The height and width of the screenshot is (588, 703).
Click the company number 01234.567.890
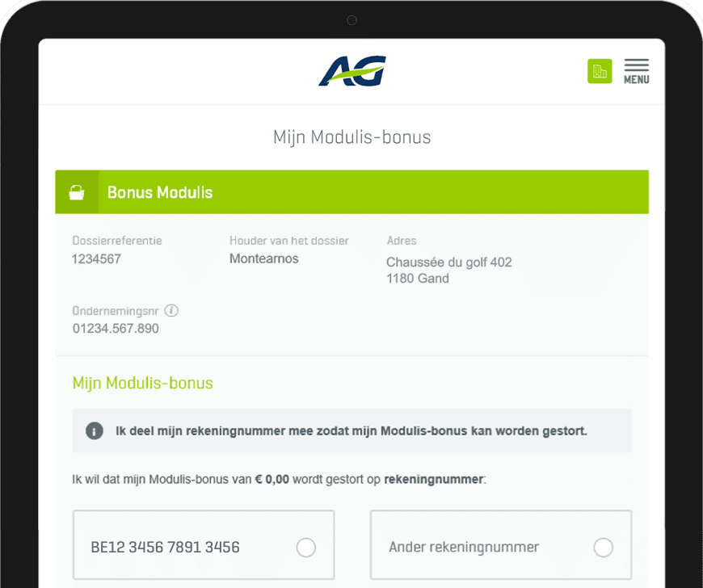[x=116, y=329]
